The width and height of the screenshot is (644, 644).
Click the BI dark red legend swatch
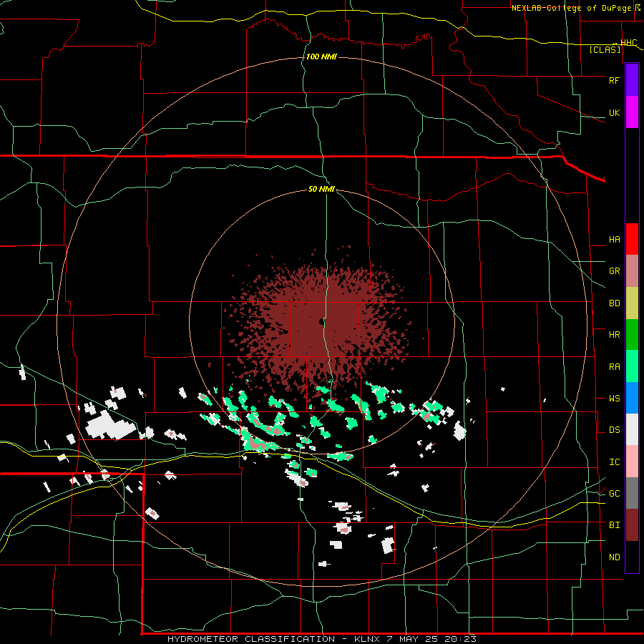coord(632,525)
